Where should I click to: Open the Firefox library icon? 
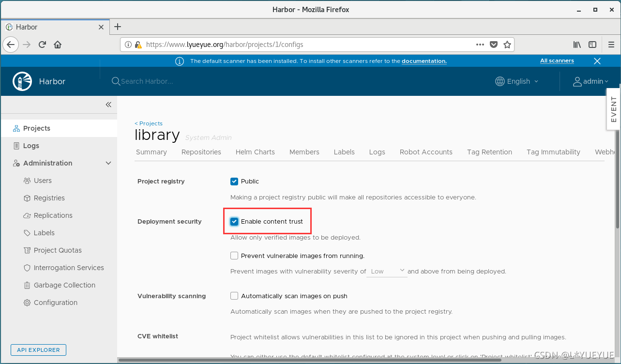pos(577,45)
